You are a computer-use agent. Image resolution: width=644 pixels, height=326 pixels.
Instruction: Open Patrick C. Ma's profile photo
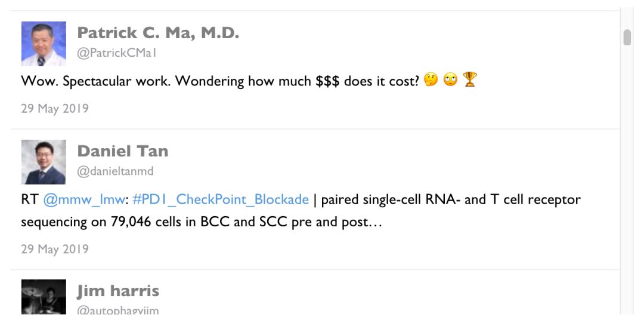point(44,44)
